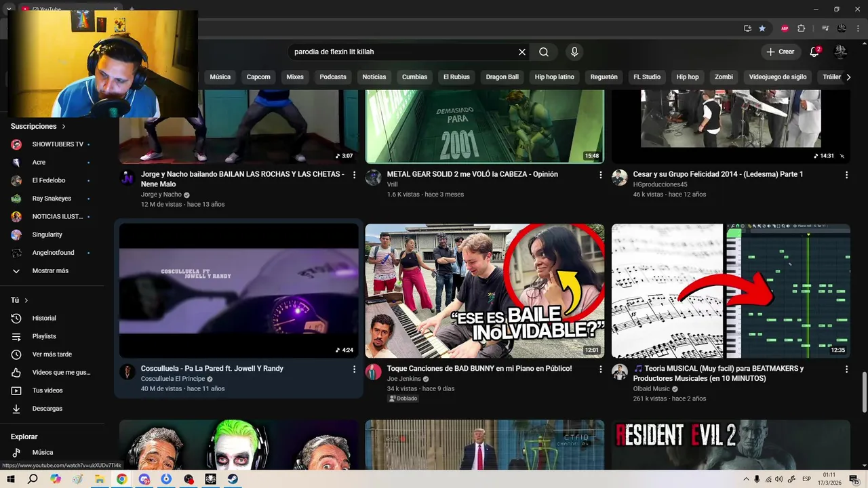Switch the ESP input language indicator

click(807, 479)
